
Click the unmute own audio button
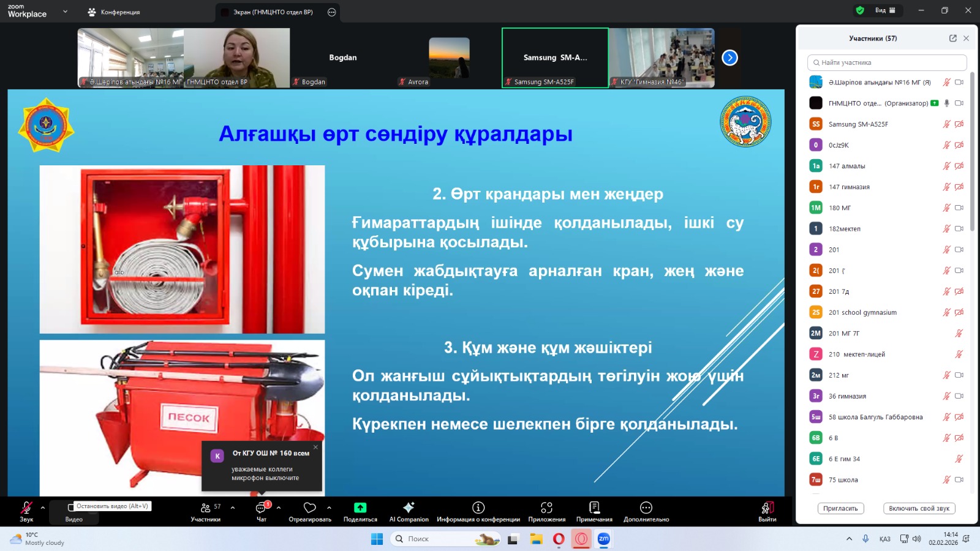pyautogui.click(x=919, y=508)
